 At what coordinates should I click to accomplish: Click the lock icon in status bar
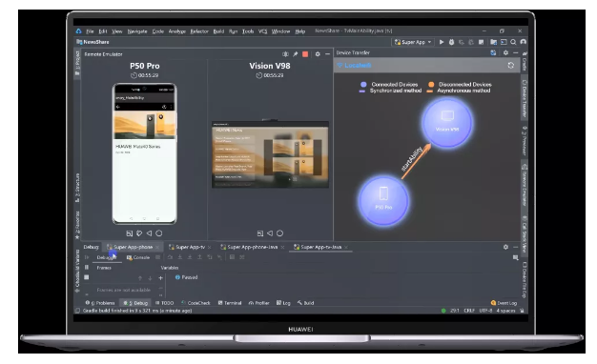click(x=522, y=311)
